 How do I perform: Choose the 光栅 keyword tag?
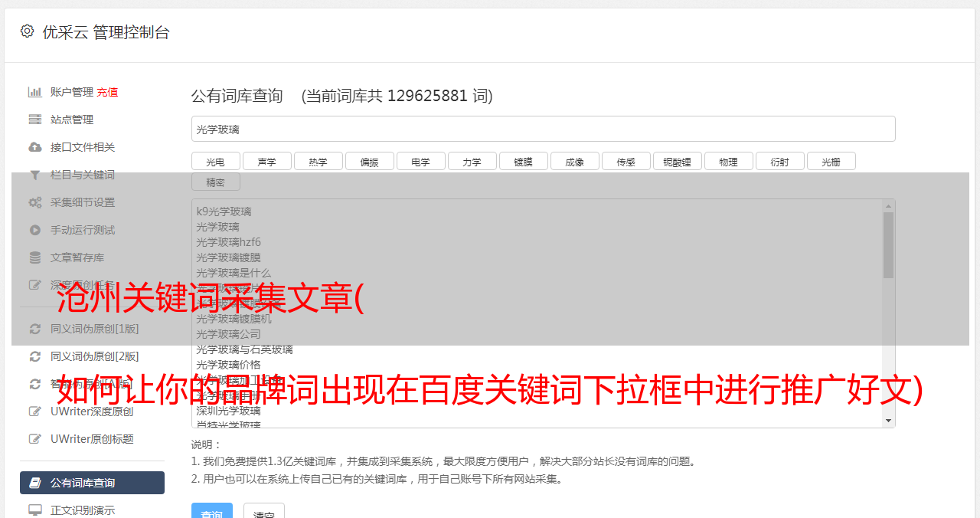click(831, 161)
